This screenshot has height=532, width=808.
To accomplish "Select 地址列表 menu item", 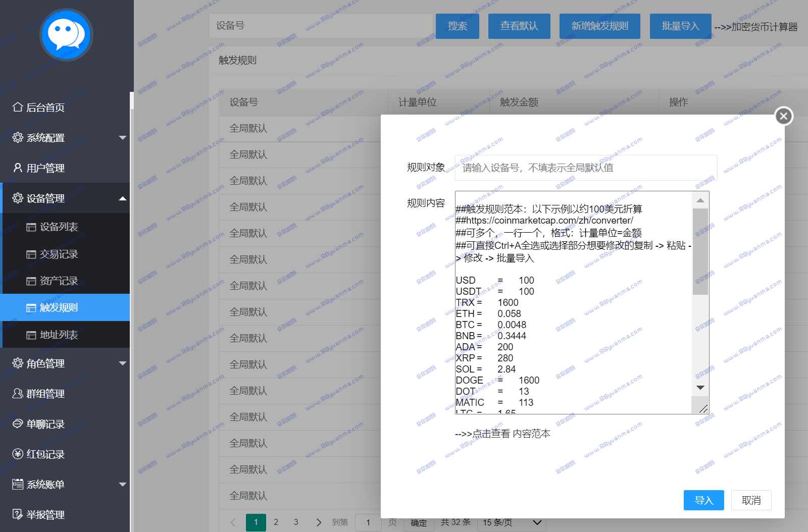I will (59, 335).
